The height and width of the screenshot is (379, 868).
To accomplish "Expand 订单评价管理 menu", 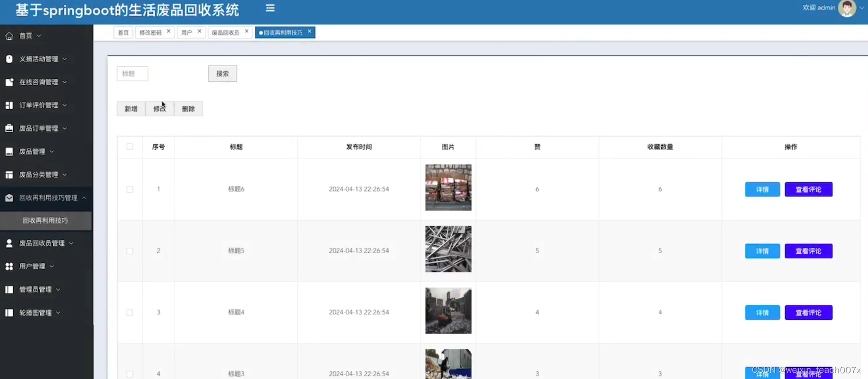I will 65,105.
